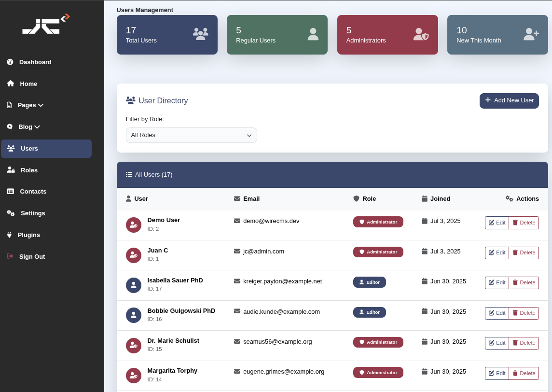
Task: Click the list icon beside All Users (17)
Action: 129,174
